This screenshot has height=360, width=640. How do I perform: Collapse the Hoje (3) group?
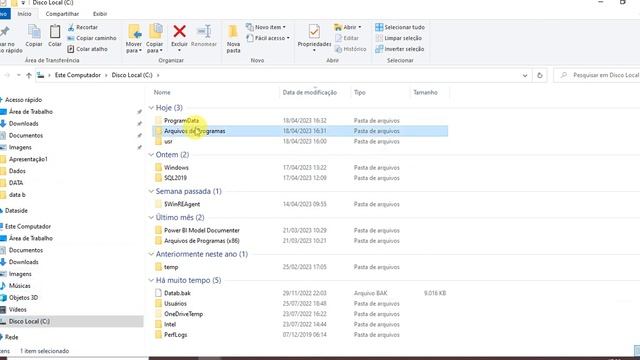[x=151, y=108]
